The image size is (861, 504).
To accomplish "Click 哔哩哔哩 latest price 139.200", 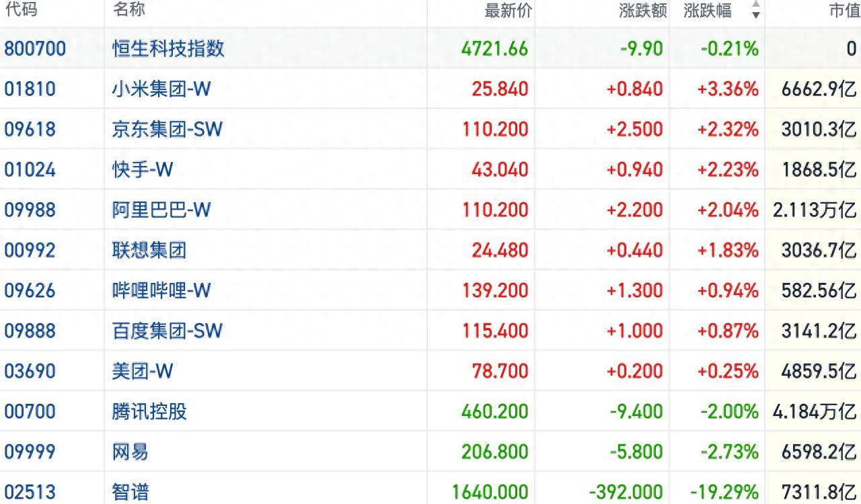I will [495, 290].
